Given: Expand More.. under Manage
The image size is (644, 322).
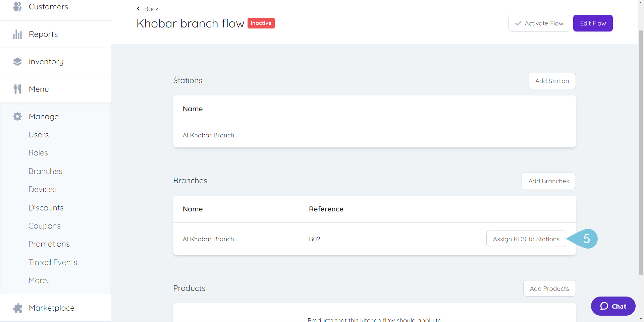Looking at the screenshot, I should [x=39, y=280].
